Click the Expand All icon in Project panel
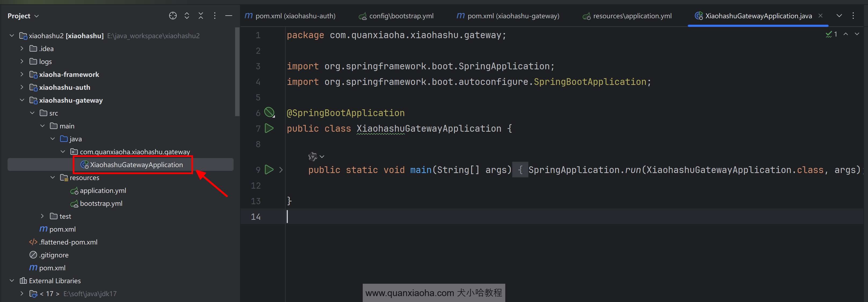Screen dimensions: 868x302 click(187, 16)
